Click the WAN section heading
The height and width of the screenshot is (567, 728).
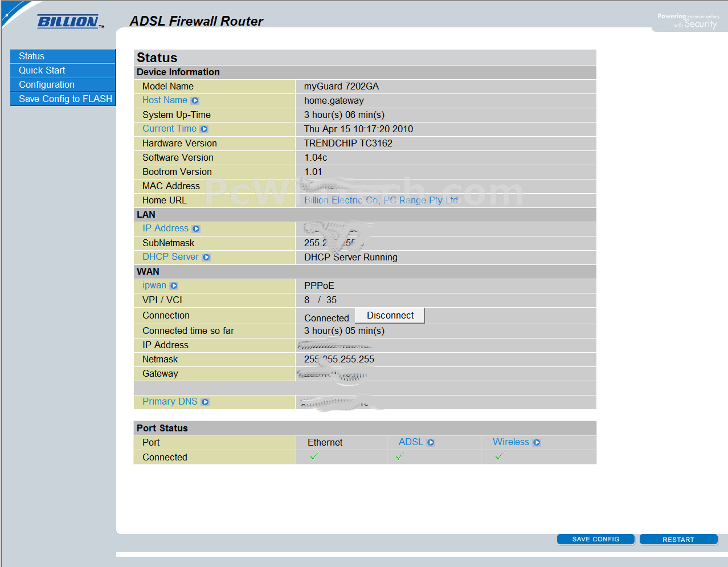click(x=148, y=272)
